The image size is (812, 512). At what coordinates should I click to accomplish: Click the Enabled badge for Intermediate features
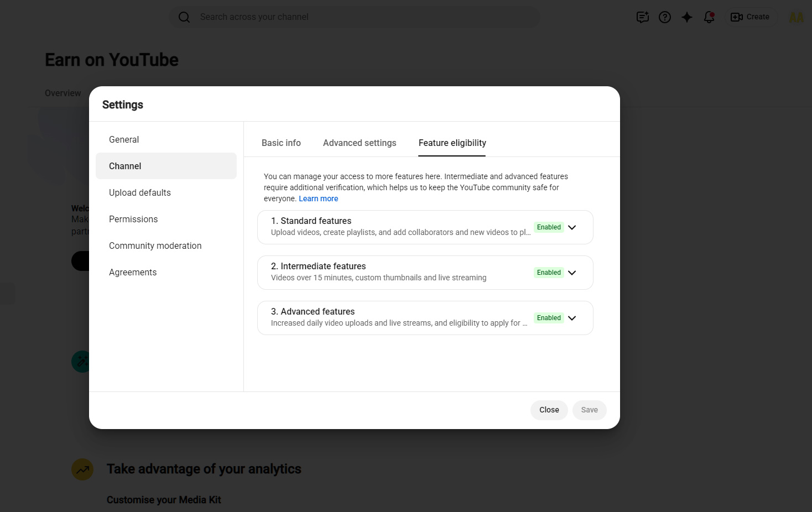tap(549, 273)
